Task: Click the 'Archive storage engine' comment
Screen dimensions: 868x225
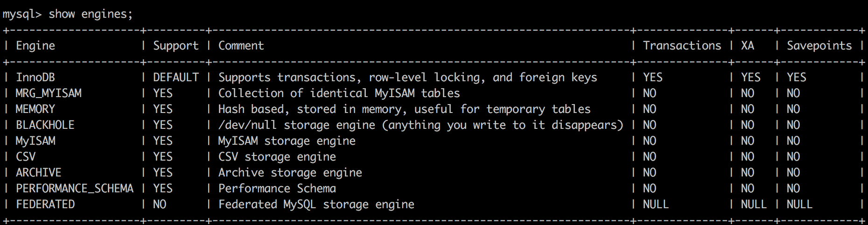Action: pos(290,173)
